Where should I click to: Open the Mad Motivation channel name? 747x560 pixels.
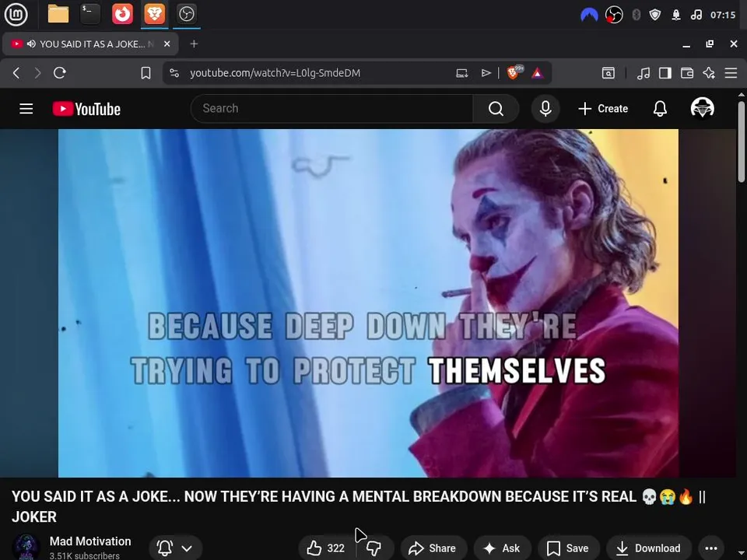[x=90, y=541]
